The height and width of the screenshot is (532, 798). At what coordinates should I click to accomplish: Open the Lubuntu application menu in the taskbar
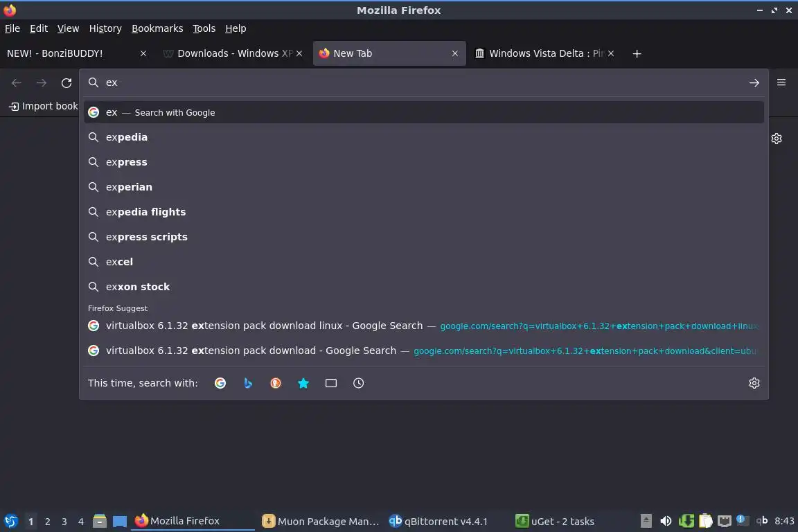pos(10,522)
